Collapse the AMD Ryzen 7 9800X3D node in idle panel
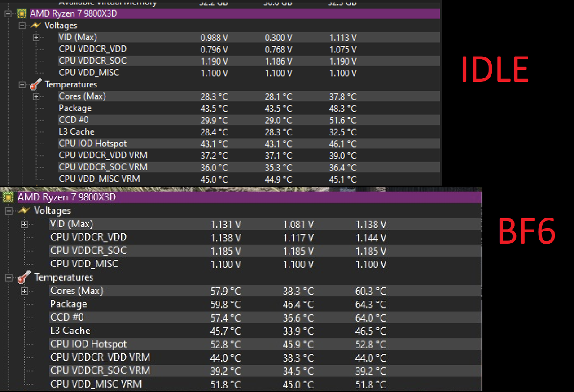Viewport: 574px width, 392px height. (x=8, y=13)
